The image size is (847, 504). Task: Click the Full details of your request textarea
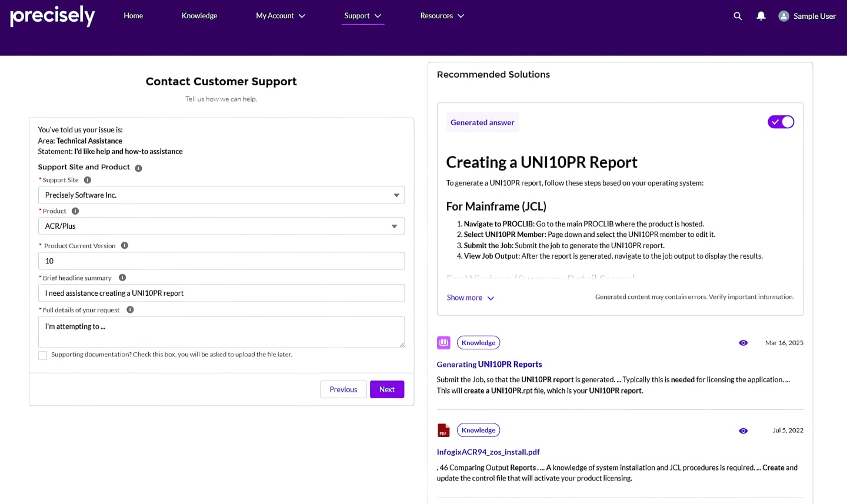click(221, 332)
